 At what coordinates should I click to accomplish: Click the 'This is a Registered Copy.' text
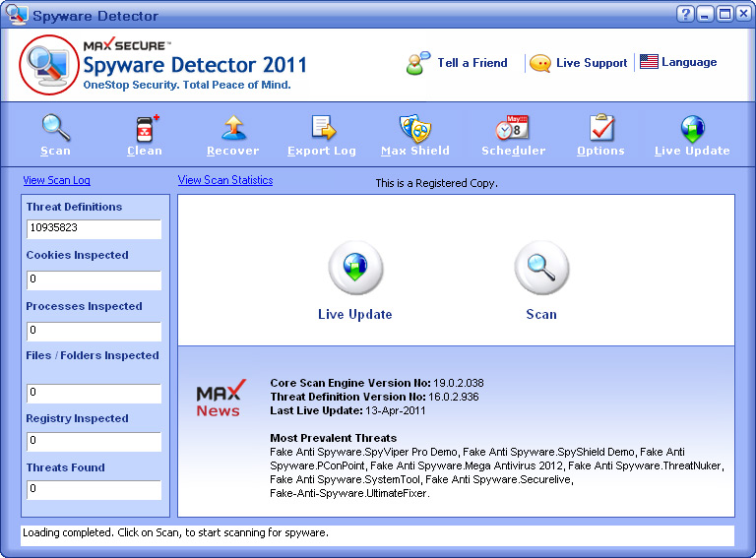pyautogui.click(x=436, y=183)
